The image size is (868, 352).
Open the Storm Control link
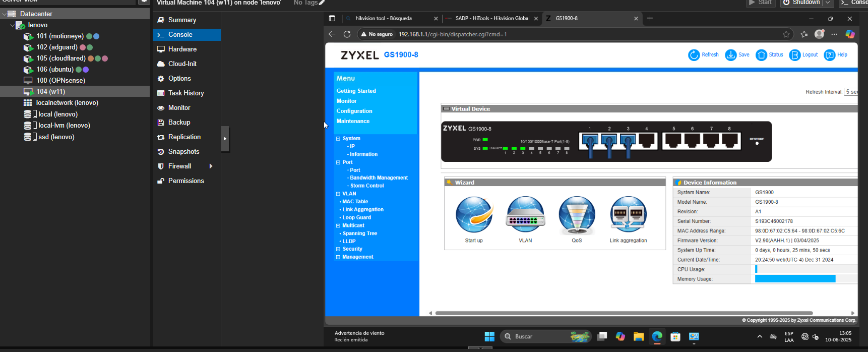point(367,186)
